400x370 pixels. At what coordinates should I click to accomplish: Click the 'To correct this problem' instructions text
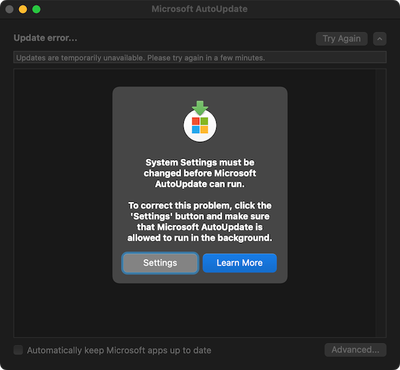200,221
